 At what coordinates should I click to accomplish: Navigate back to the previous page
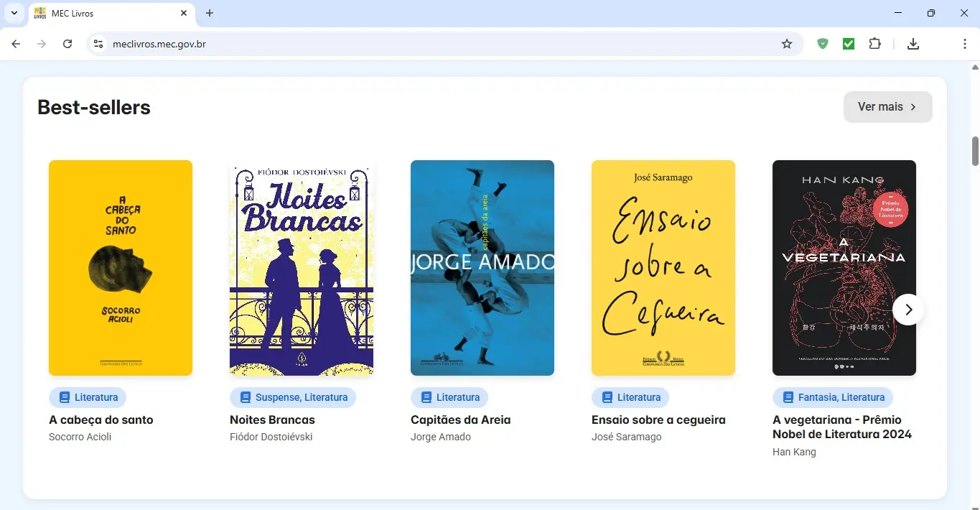coord(16,44)
